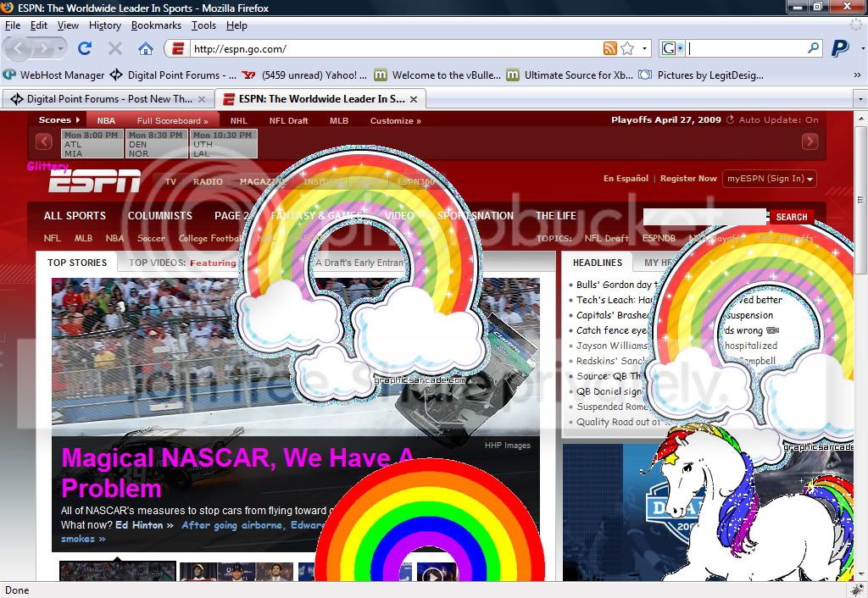The width and height of the screenshot is (868, 598).
Task: Click in the URL address field
Action: (396, 48)
